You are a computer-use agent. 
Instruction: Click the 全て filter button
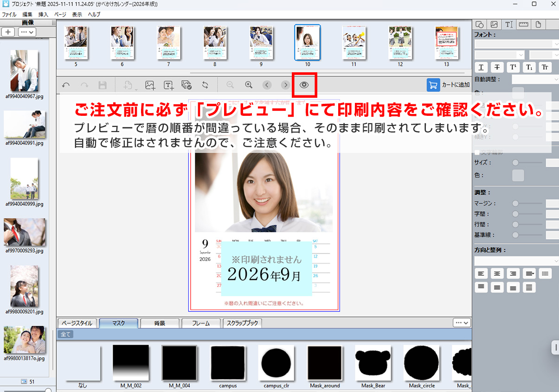[65, 334]
